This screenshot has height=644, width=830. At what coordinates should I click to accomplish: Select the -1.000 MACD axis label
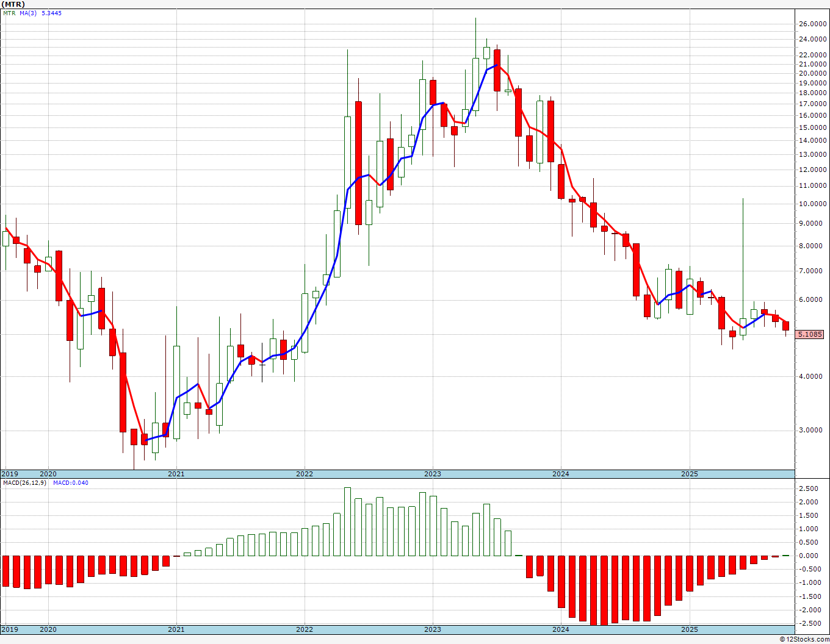[810, 583]
